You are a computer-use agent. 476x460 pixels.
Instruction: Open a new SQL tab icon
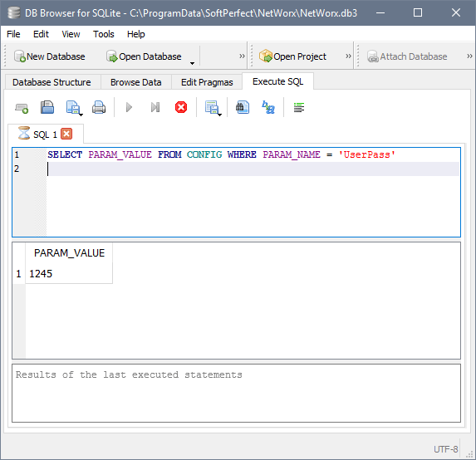pos(22,108)
